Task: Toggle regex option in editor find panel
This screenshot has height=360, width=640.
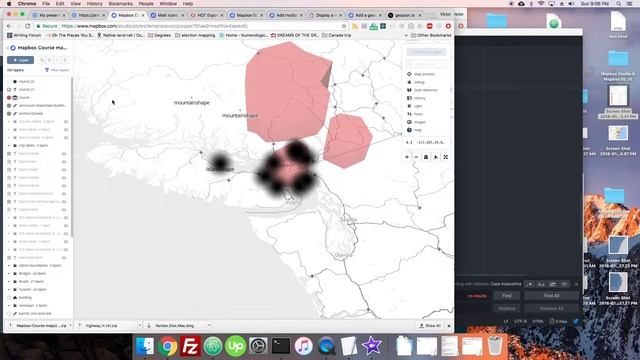Action: (529, 284)
